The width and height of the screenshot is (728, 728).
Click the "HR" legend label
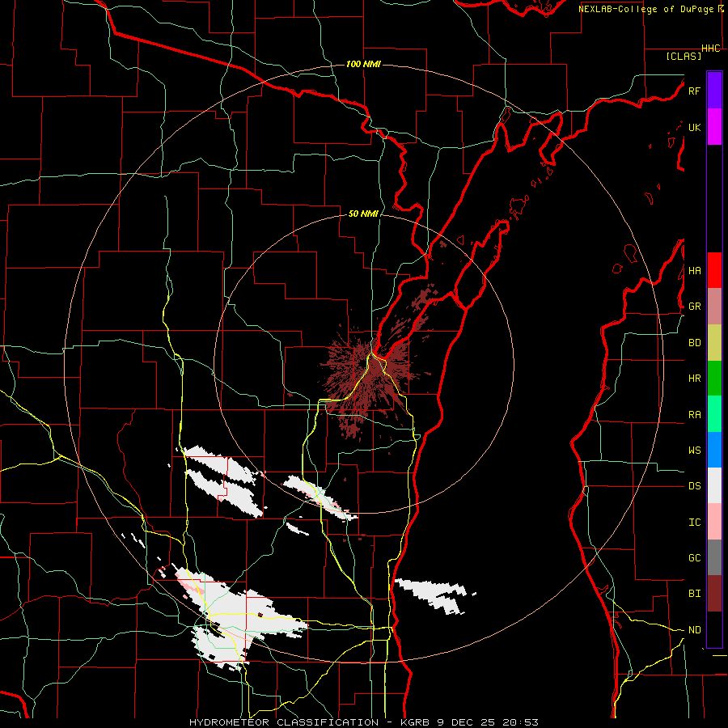[x=694, y=379]
